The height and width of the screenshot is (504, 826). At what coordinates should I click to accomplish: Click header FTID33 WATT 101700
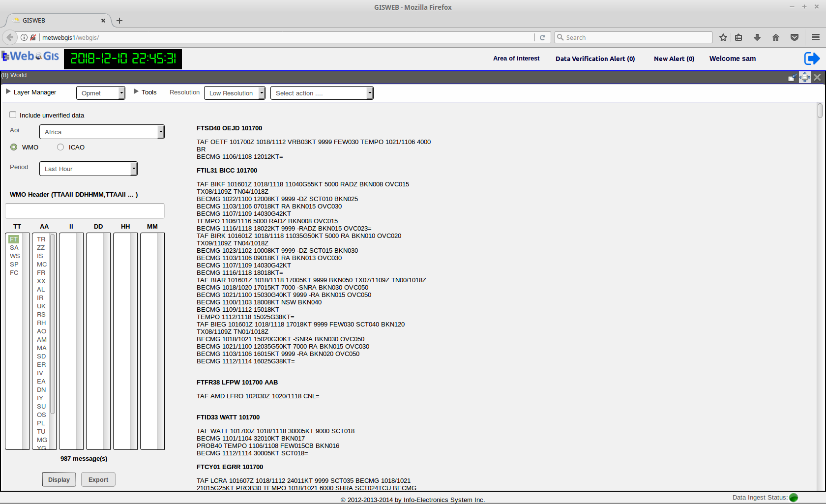click(228, 417)
